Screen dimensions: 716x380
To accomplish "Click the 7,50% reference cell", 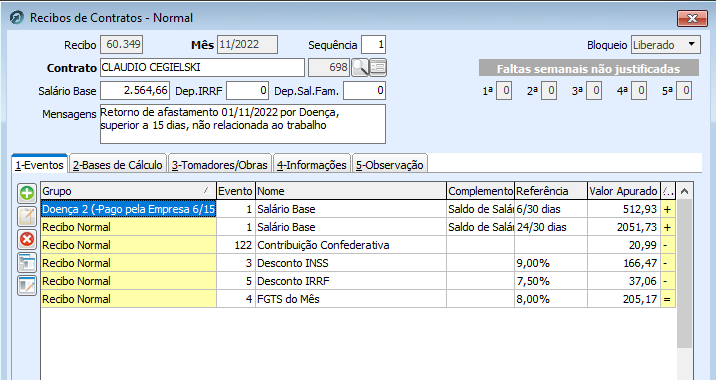I will tap(551, 281).
